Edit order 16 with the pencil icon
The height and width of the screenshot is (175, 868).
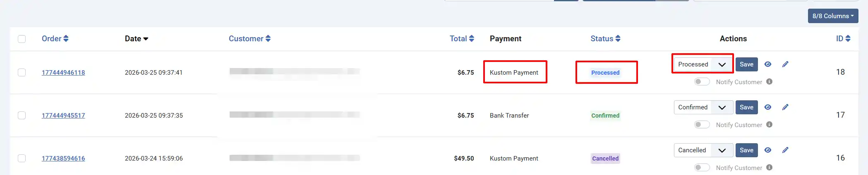pyautogui.click(x=785, y=150)
